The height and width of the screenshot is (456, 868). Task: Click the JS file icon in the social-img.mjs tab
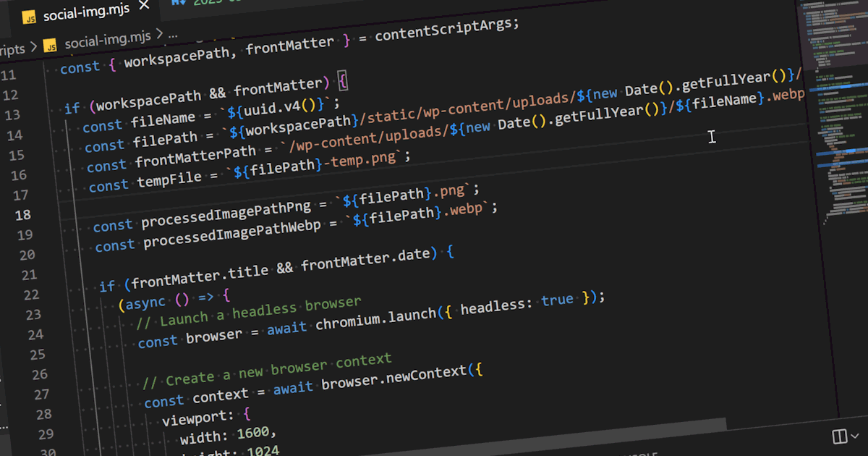point(29,17)
